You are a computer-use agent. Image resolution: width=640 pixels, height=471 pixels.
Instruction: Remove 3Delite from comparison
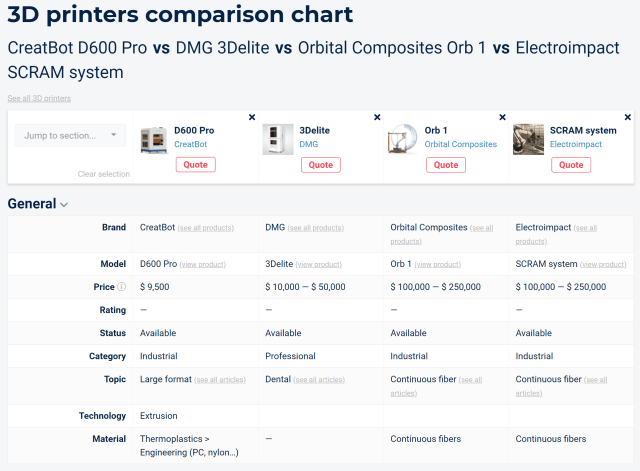377,117
